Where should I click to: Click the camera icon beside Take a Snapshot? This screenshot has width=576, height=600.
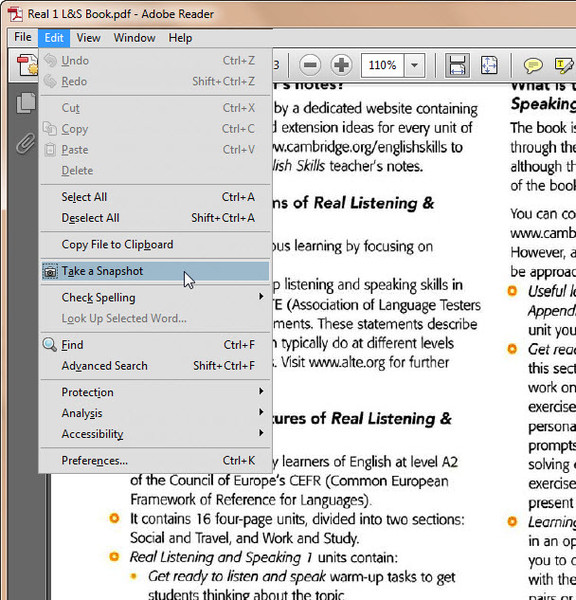point(50,271)
